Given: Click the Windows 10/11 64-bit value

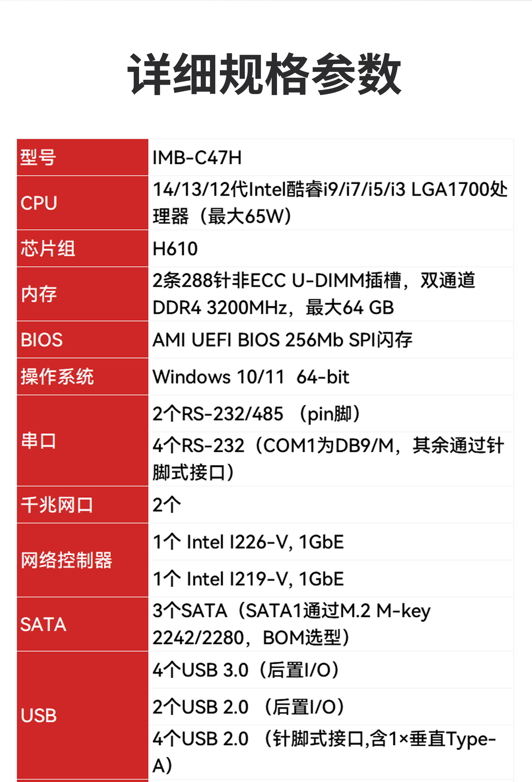Looking at the screenshot, I should click(x=251, y=377).
